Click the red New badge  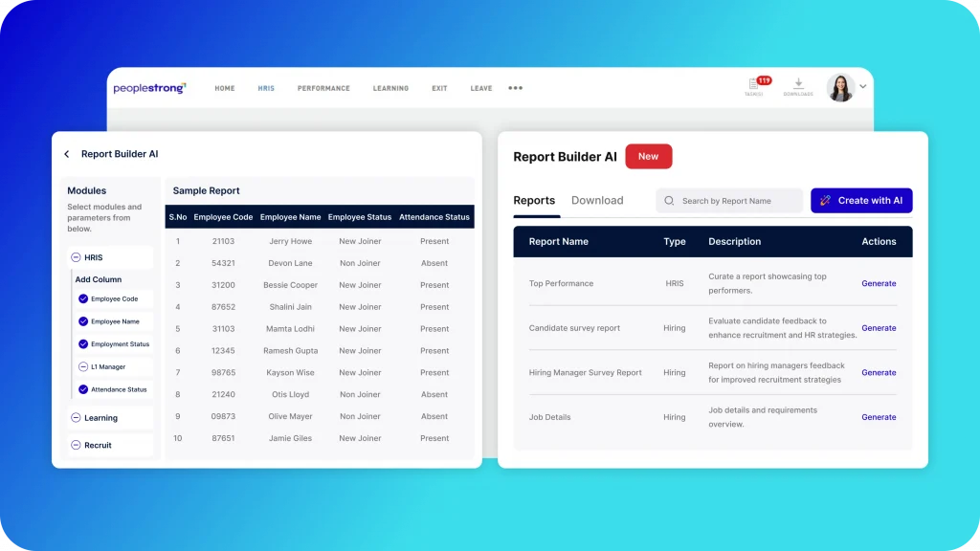tap(648, 157)
